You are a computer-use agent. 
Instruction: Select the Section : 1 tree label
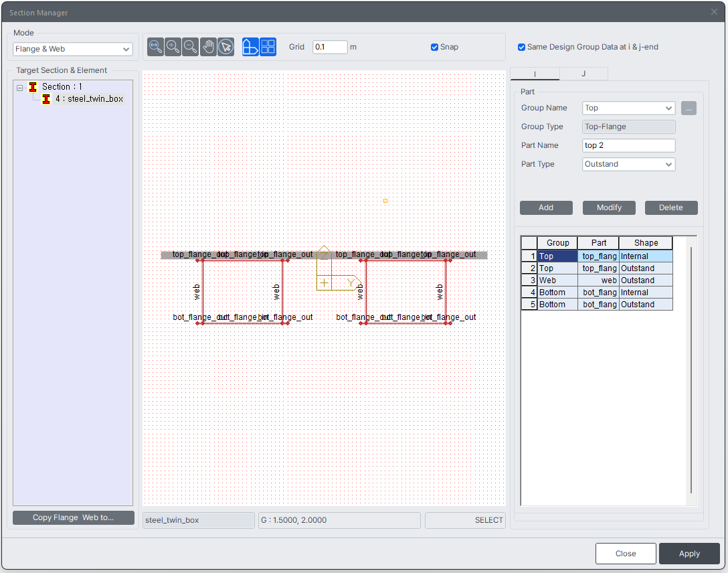click(62, 87)
